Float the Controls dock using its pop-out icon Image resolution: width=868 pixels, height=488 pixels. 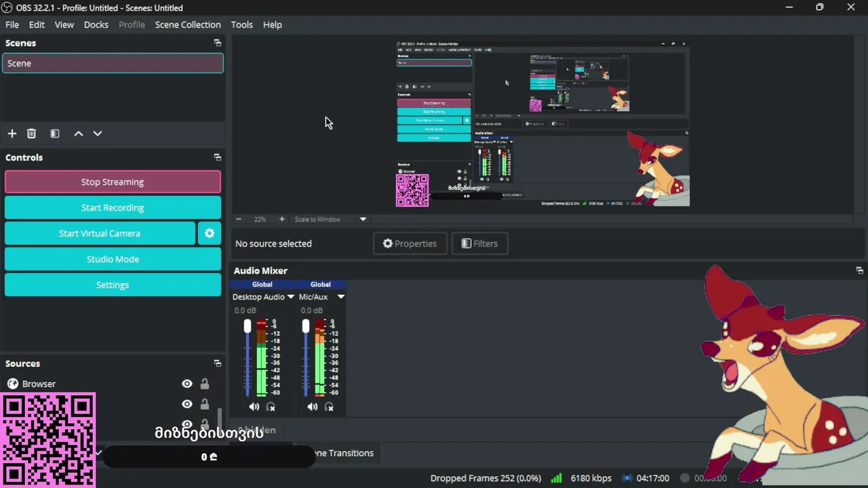click(x=218, y=157)
